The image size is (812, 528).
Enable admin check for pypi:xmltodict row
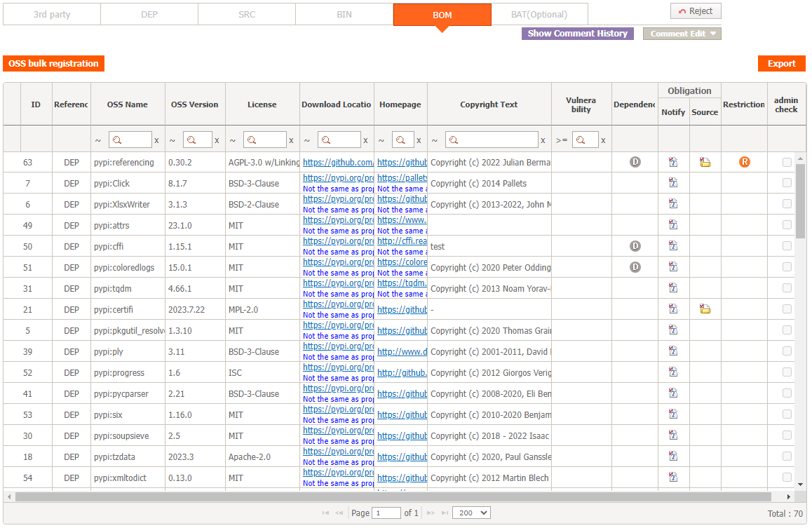coord(787,478)
